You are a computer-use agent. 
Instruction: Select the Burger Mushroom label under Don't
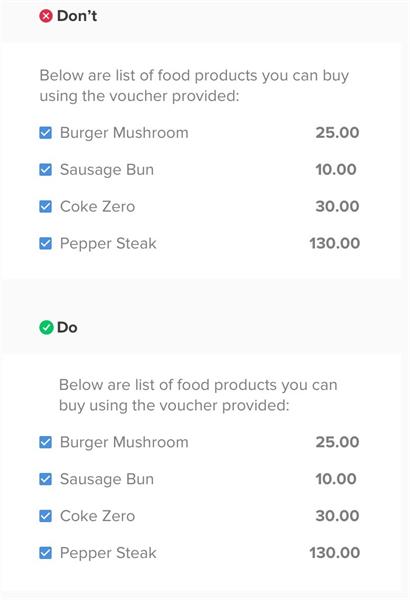click(124, 133)
